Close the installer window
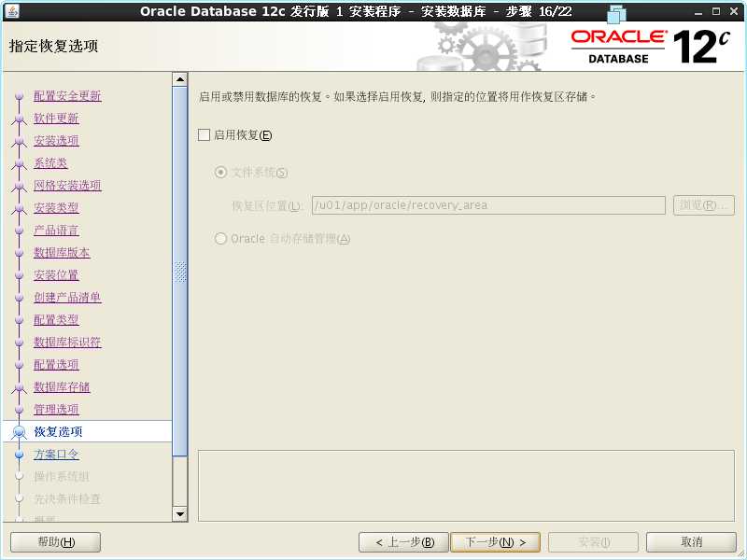This screenshot has width=747, height=560. pyautogui.click(x=734, y=11)
